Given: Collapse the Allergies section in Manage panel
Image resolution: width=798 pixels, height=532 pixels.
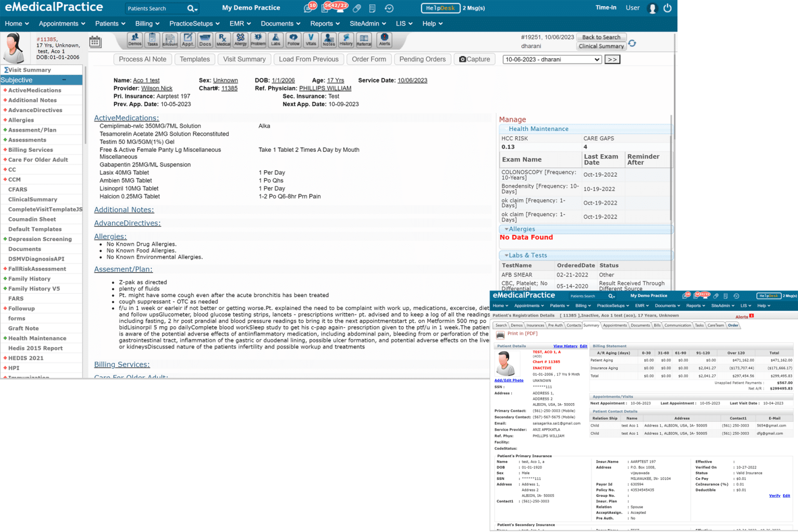Looking at the screenshot, I should click(507, 229).
